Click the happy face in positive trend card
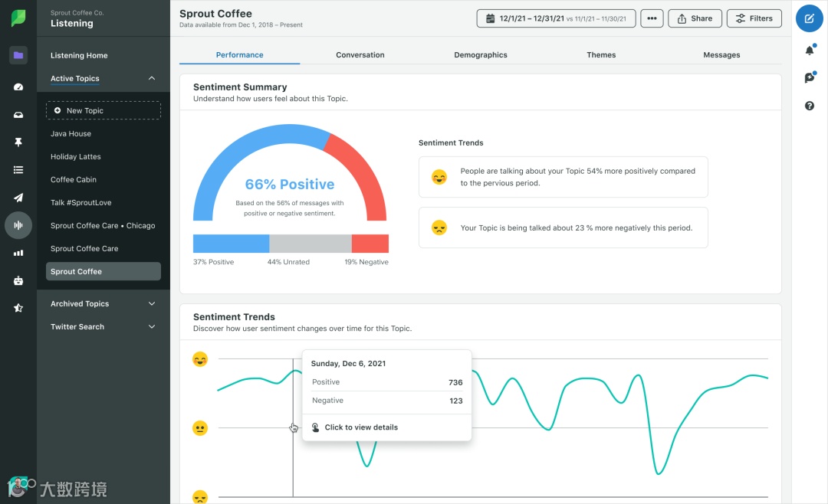 click(x=439, y=177)
